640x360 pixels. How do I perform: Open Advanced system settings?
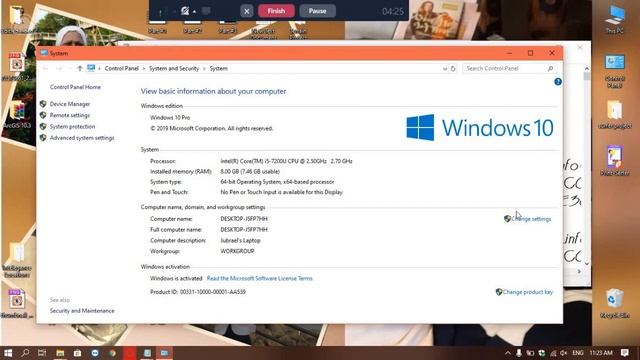coord(82,138)
